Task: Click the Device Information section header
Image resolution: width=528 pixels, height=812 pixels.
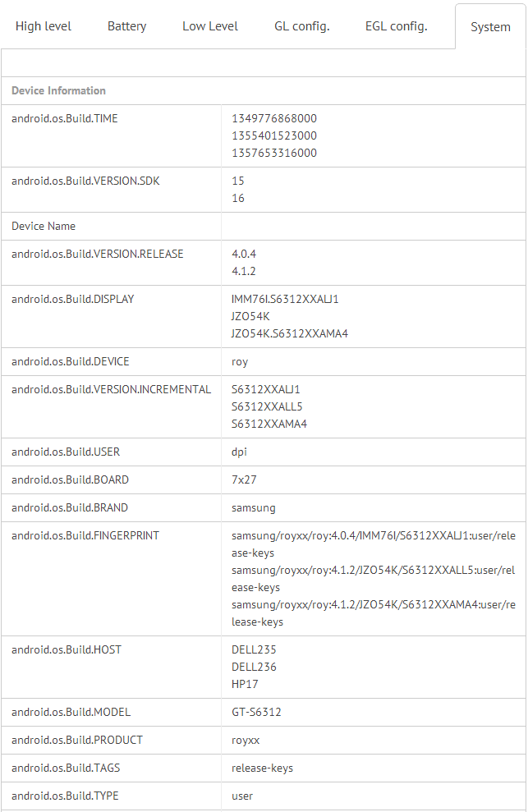Action: (x=58, y=91)
